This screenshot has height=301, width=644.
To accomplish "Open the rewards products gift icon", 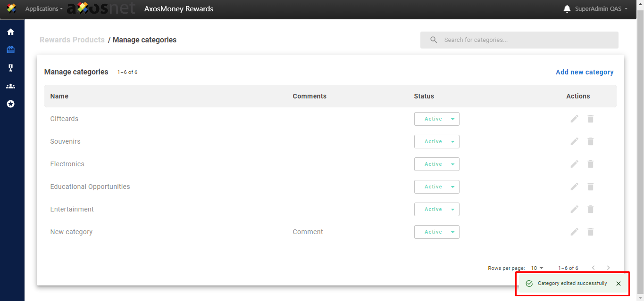I will (10, 50).
